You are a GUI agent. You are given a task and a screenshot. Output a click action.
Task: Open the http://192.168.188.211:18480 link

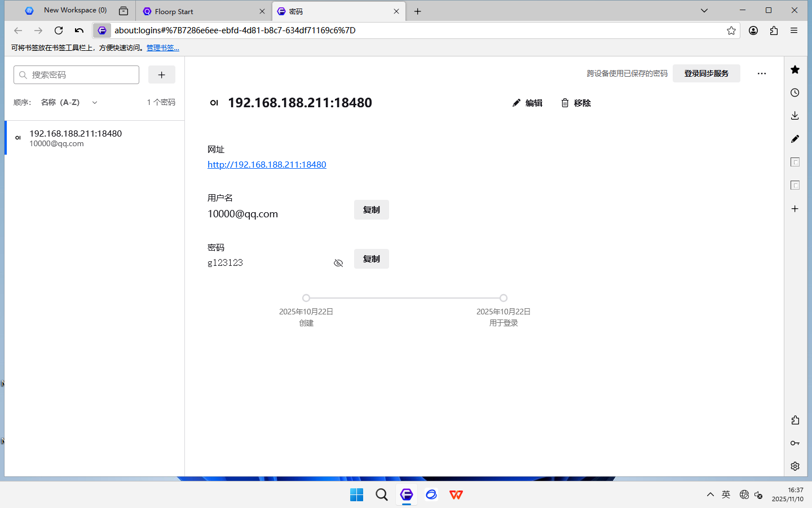pos(267,165)
